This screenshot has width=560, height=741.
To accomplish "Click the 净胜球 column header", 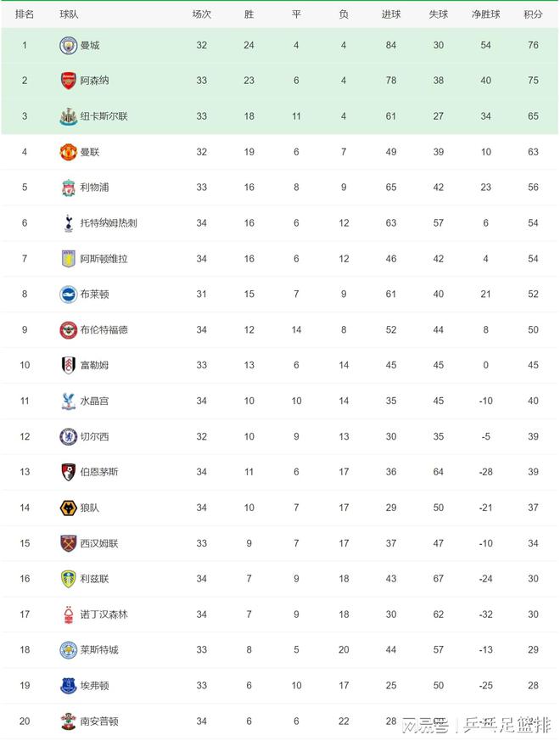I will [485, 14].
